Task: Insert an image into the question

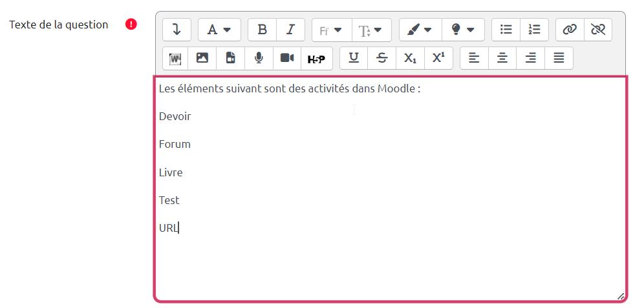Action: tap(202, 58)
